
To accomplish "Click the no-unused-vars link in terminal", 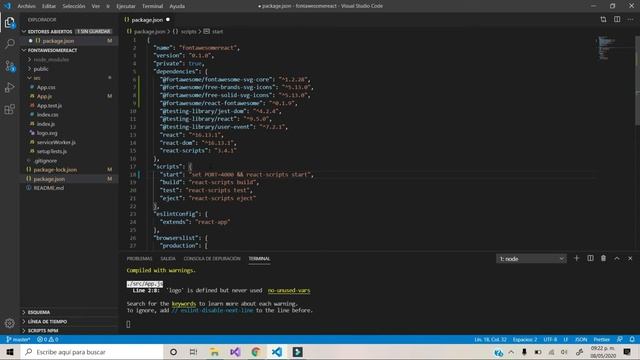I will [289, 291].
